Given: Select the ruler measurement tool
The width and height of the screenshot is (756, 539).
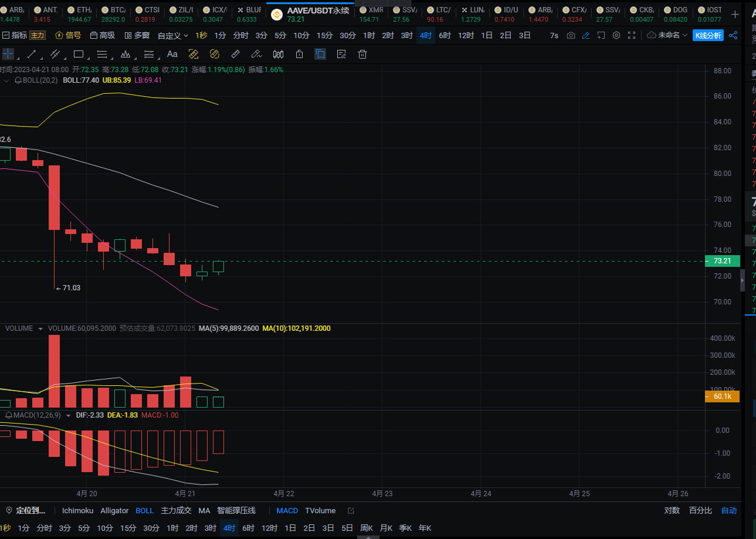Looking at the screenshot, I should [x=235, y=54].
